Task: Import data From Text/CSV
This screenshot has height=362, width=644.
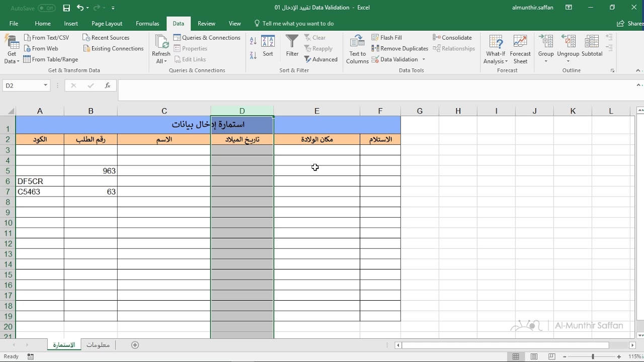Action: coord(46,38)
